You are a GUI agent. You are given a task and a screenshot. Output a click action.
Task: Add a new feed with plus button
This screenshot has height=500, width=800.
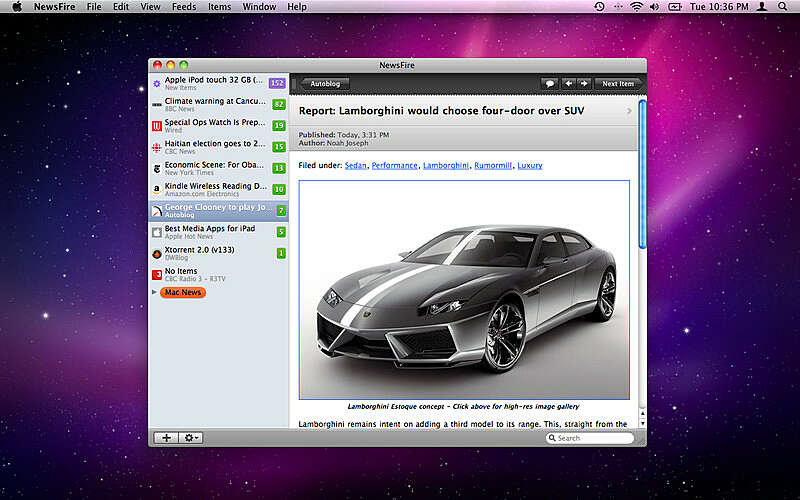coord(166,438)
